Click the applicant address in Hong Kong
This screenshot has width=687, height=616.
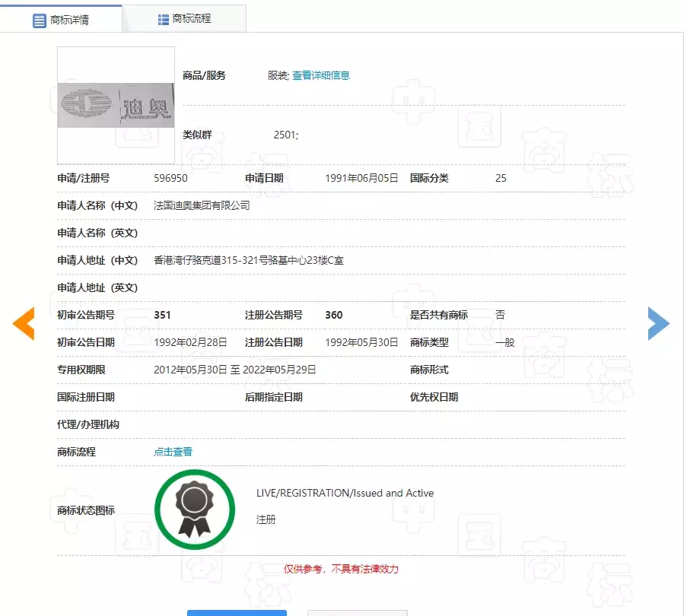248,260
